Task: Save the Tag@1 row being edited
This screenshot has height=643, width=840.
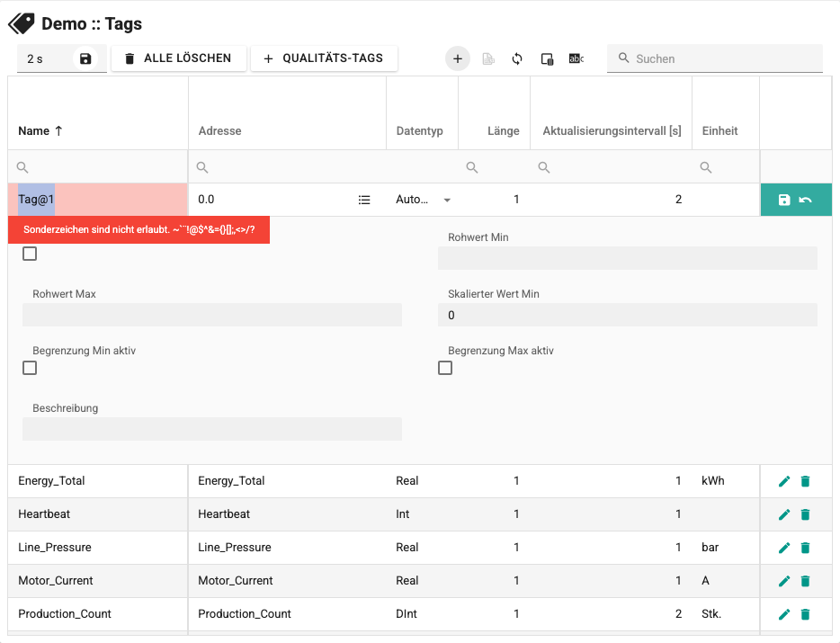Action: 784,200
